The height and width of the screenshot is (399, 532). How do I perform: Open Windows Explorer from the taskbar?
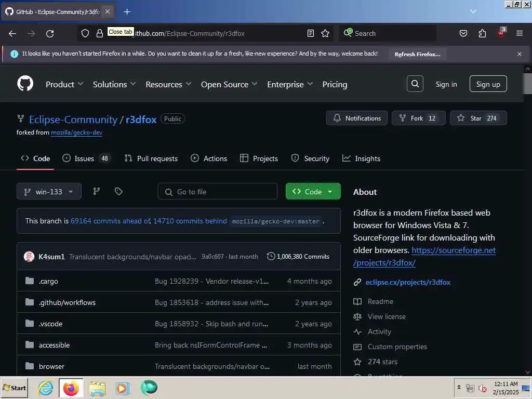pyautogui.click(x=97, y=388)
